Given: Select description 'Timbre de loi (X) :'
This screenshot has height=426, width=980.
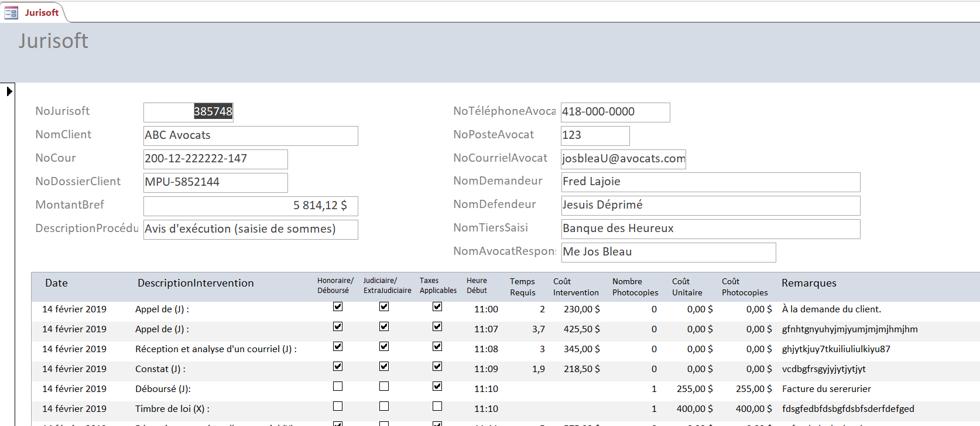Looking at the screenshot, I should (x=172, y=409).
